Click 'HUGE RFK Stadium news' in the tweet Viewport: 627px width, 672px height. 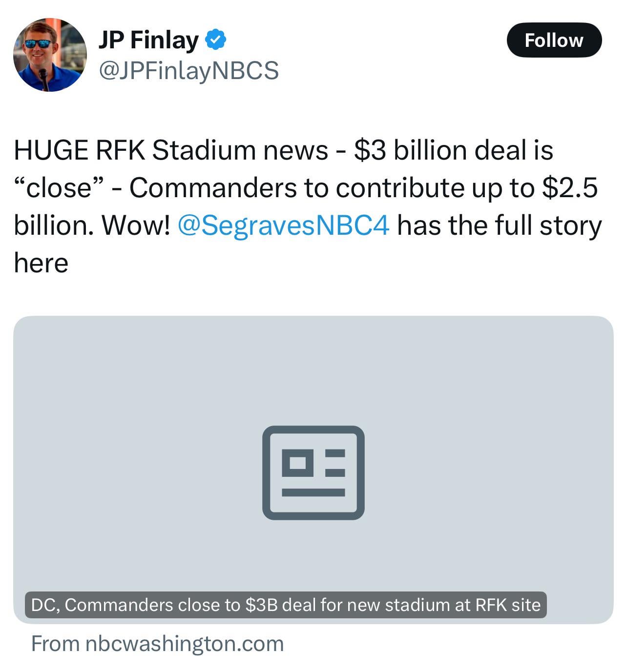171,150
